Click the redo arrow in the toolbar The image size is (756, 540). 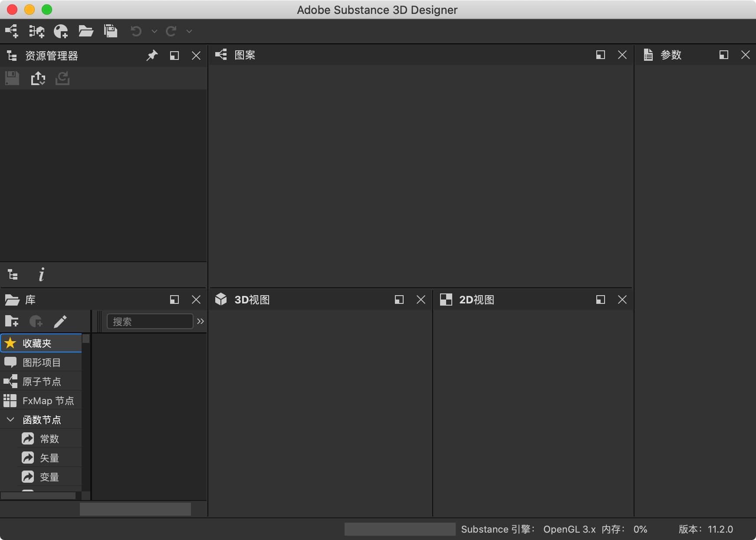(171, 31)
